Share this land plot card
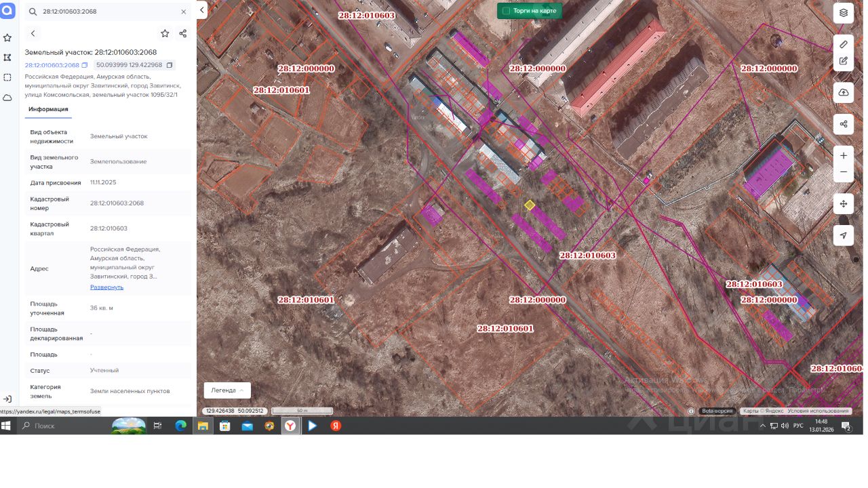The width and height of the screenshot is (868, 488). 183,33
